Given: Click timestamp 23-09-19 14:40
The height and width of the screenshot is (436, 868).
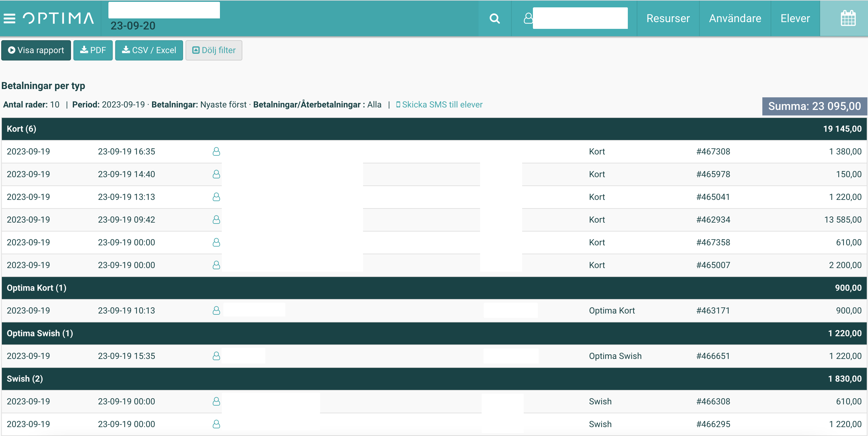Looking at the screenshot, I should click(x=126, y=174).
